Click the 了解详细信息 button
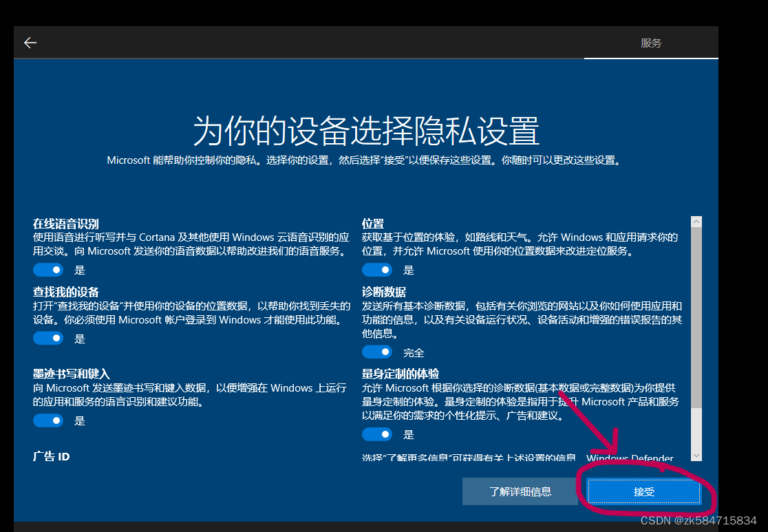This screenshot has height=532, width=768. coord(520,491)
